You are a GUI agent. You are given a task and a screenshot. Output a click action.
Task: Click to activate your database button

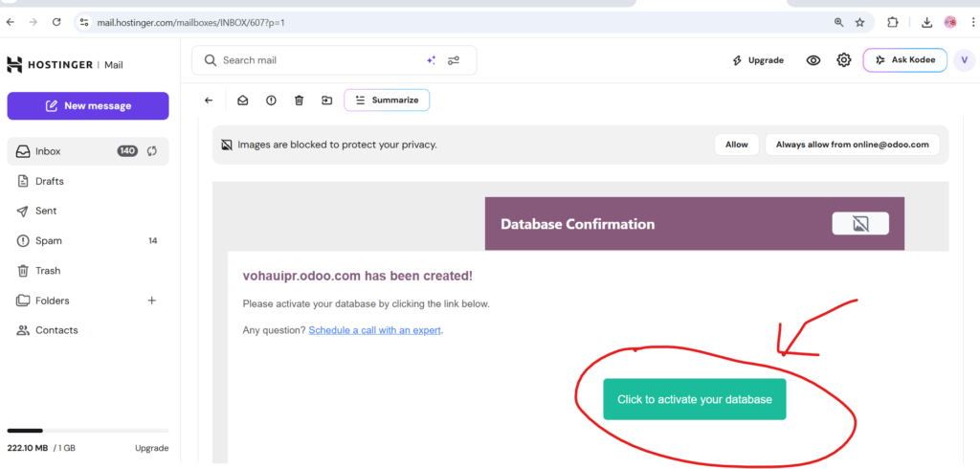click(694, 399)
